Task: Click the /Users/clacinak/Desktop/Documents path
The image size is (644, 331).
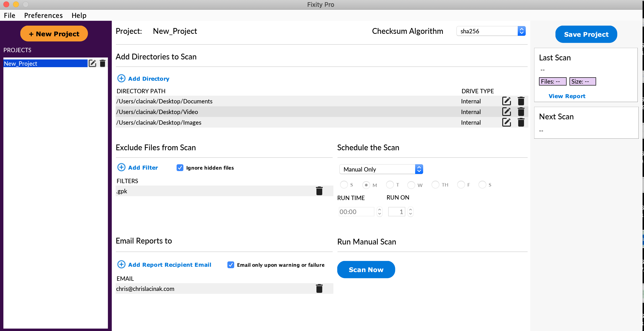Action: pos(164,101)
